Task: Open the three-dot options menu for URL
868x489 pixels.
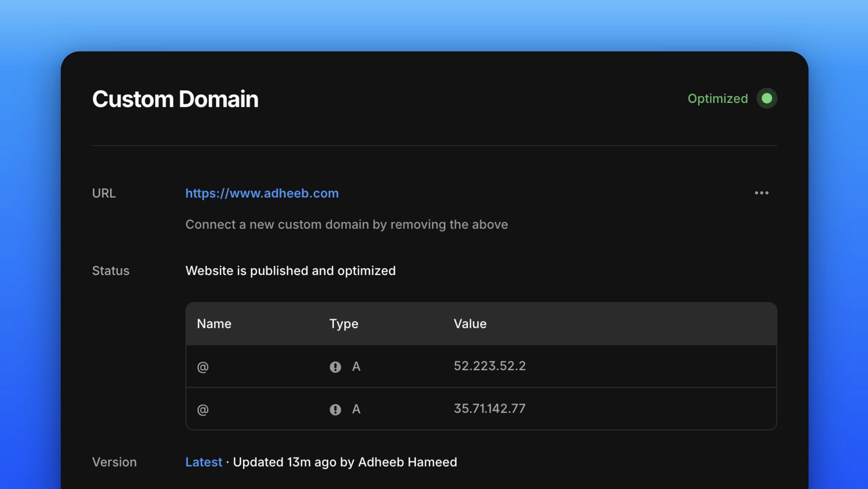Action: 761,193
